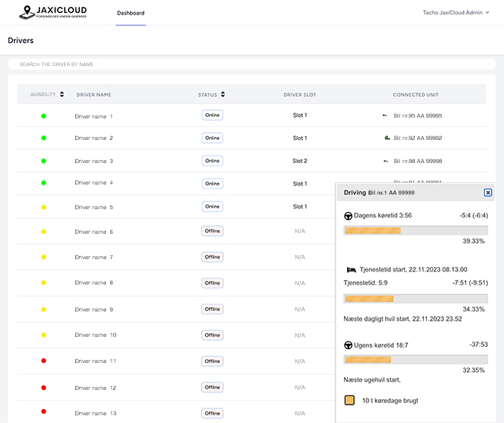Sort drivers by Status column arrows
Viewport: 504px width, 423px height.
[x=222, y=95]
